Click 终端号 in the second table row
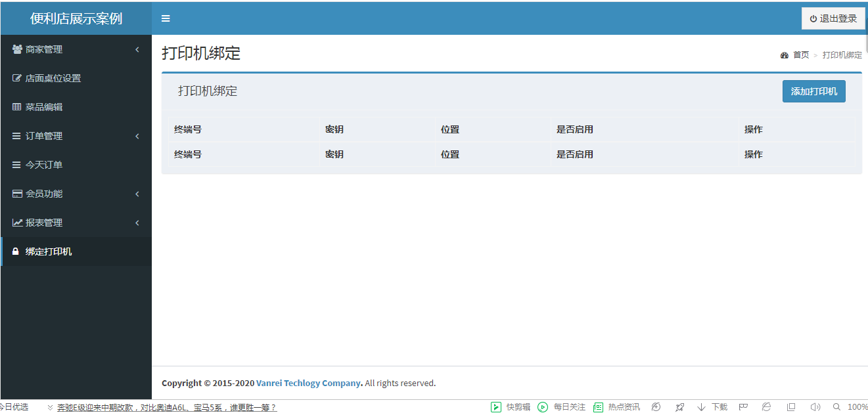The height and width of the screenshot is (415, 868). tap(188, 154)
